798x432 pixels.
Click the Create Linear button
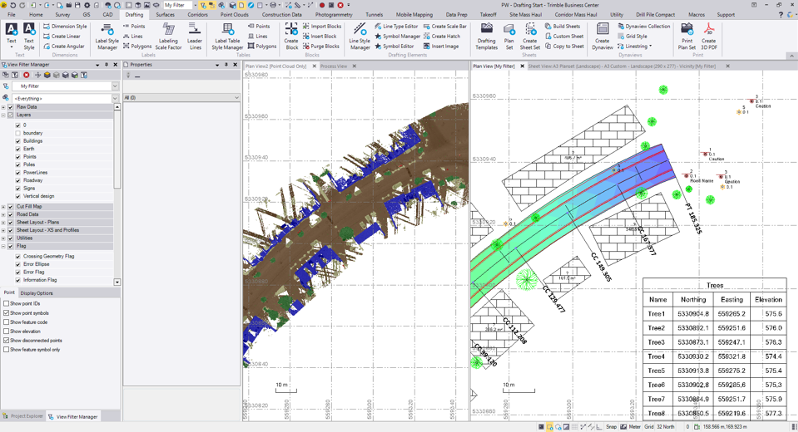point(65,36)
